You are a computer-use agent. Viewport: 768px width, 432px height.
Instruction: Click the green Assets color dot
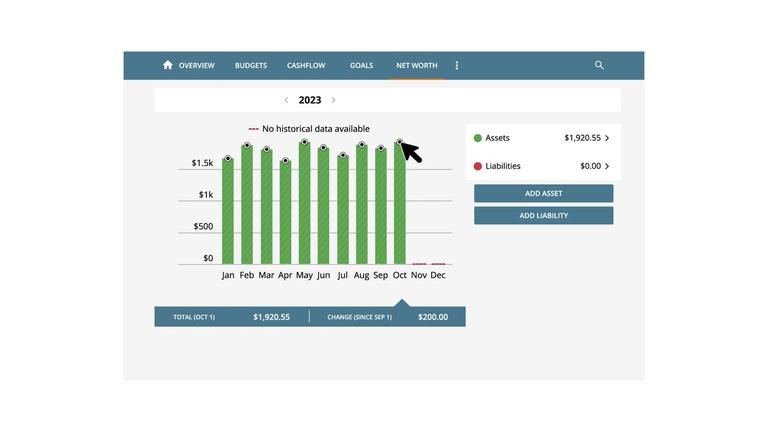point(478,138)
